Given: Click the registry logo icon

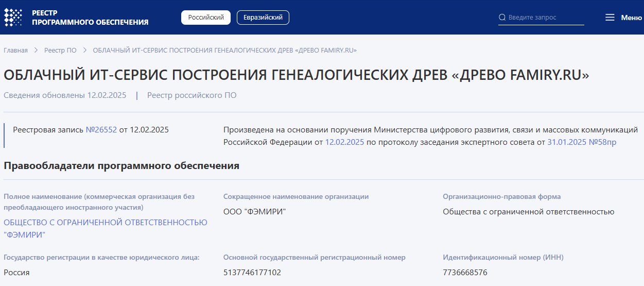Looking at the screenshot, I should coord(13,17).
